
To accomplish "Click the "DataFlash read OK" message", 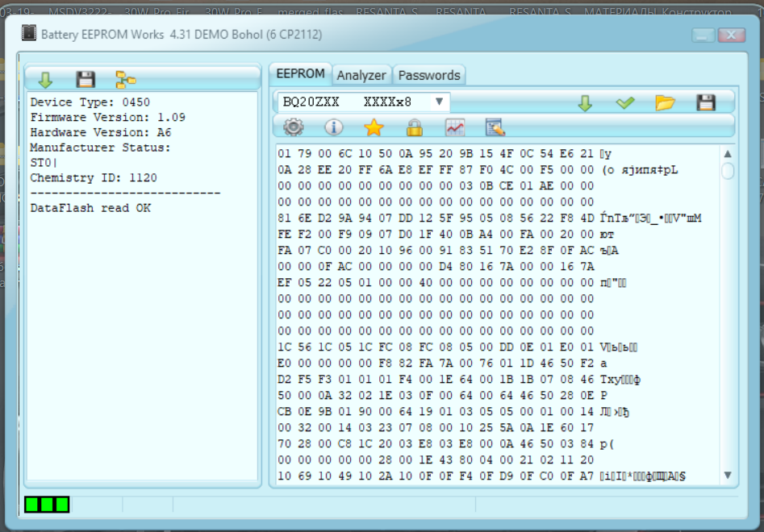I will (x=90, y=208).
